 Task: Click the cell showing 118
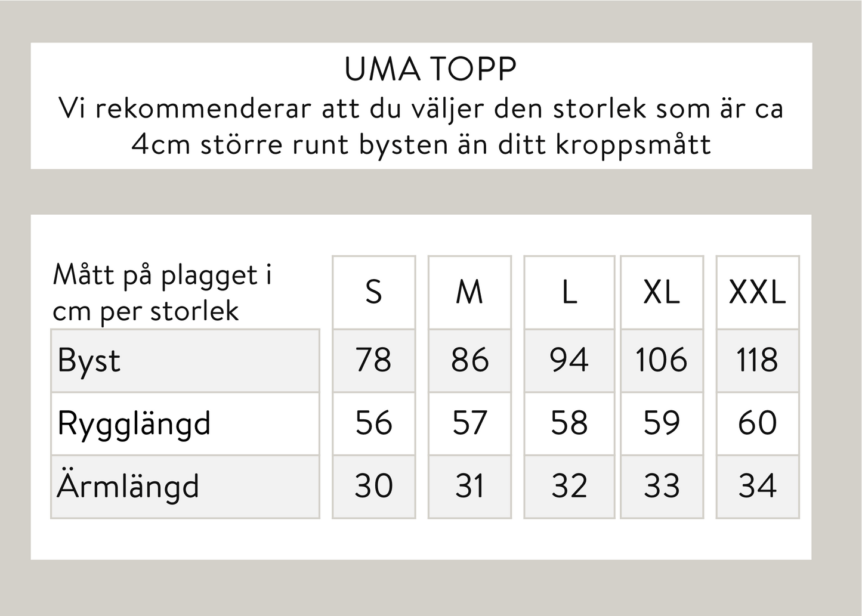[757, 360]
